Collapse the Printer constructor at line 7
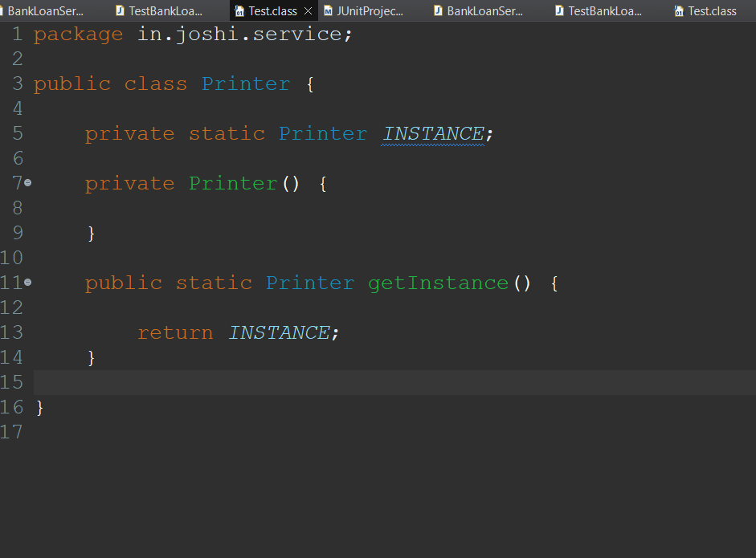This screenshot has height=558, width=756. tap(28, 182)
